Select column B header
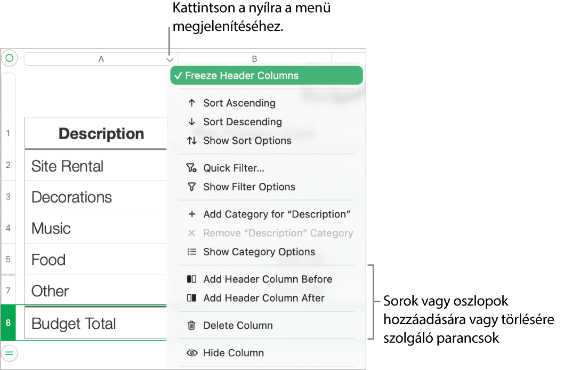588x370 pixels. [254, 59]
